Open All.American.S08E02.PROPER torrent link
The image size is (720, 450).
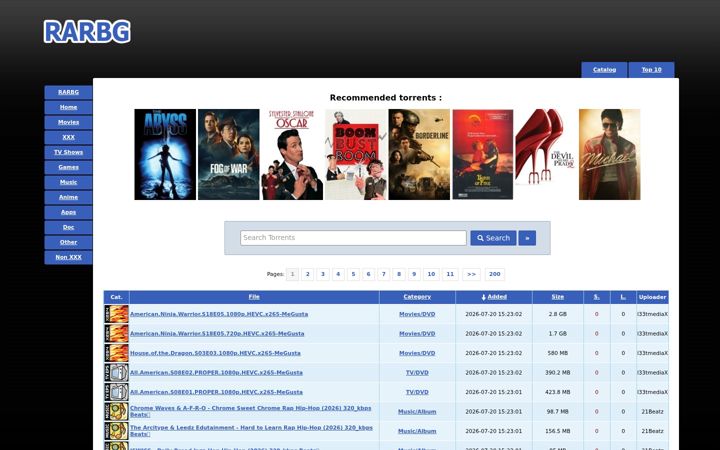tap(216, 373)
